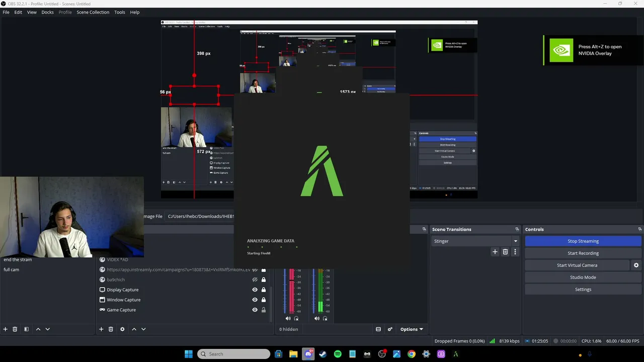Click Start Virtual Camera button
Image resolution: width=644 pixels, height=362 pixels.
577,265
